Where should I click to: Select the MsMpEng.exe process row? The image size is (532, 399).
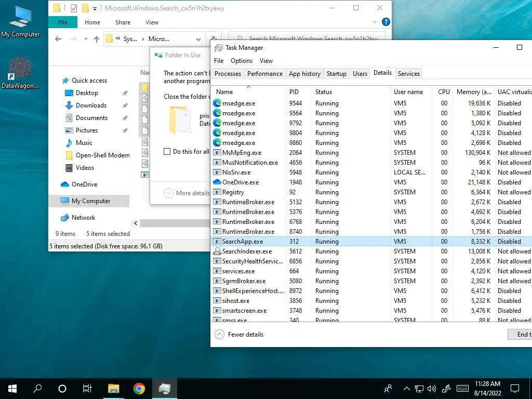click(371, 153)
